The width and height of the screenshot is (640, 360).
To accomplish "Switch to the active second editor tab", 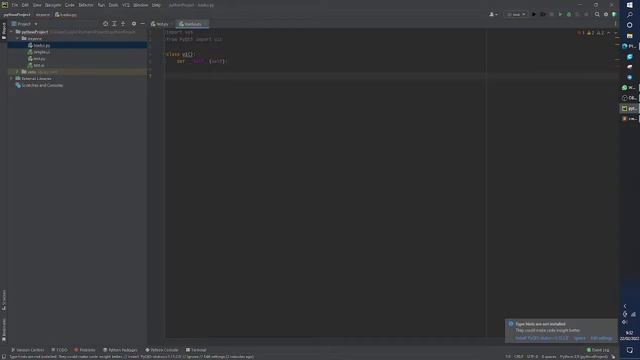I will [x=192, y=24].
